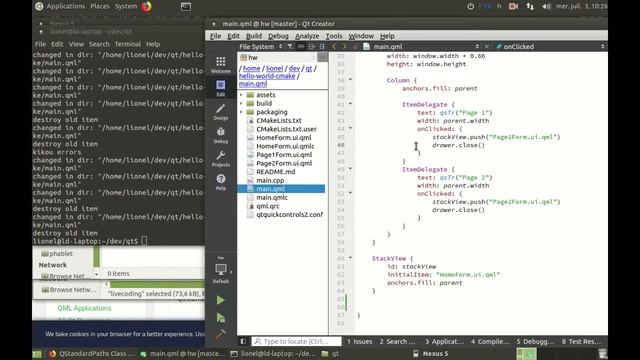Open the 8 Test Results pane
This screenshot has width=640, height=360.
(581, 341)
